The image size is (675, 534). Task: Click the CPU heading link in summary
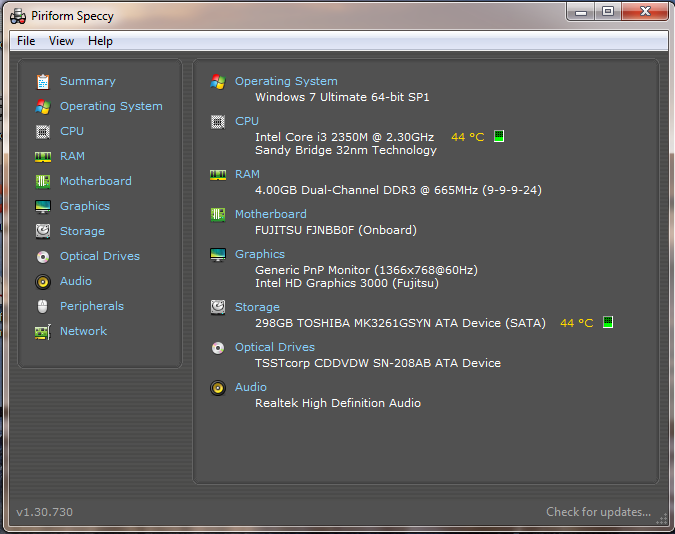tap(247, 121)
